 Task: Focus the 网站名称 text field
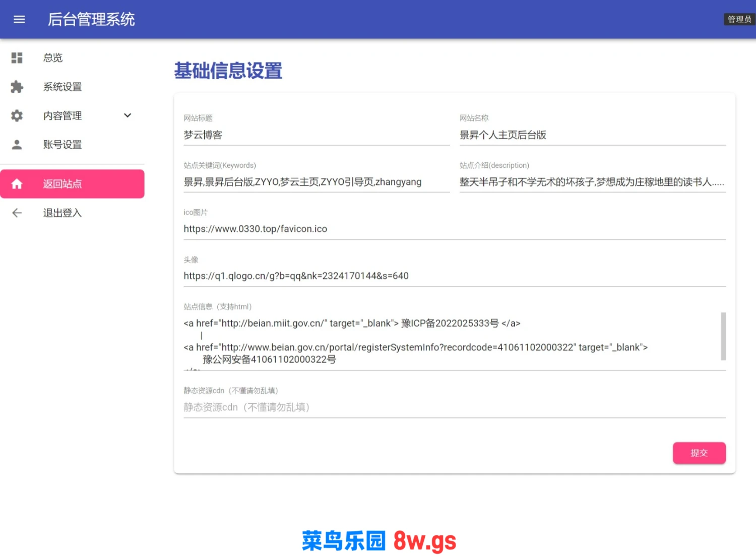tap(592, 135)
